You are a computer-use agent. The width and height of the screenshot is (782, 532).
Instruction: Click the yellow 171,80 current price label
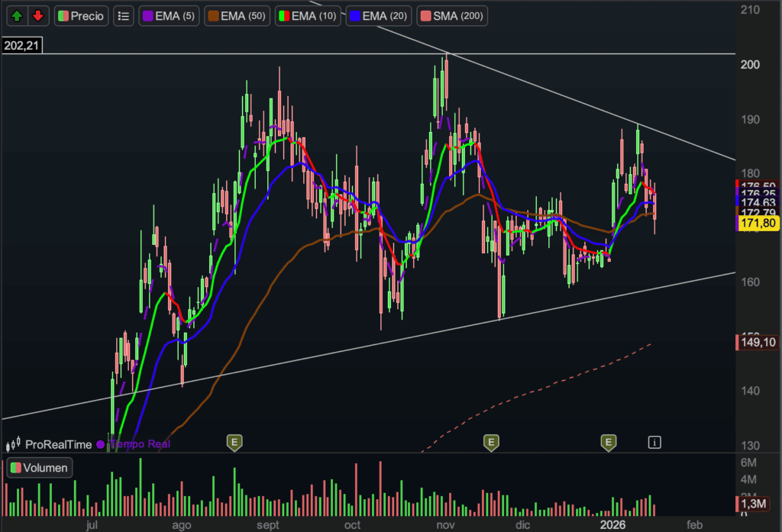[757, 223]
